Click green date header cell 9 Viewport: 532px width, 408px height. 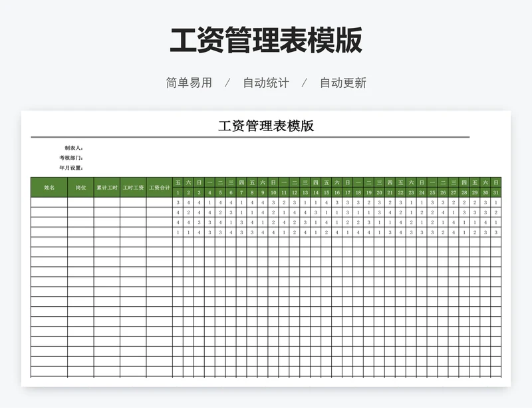(x=263, y=192)
